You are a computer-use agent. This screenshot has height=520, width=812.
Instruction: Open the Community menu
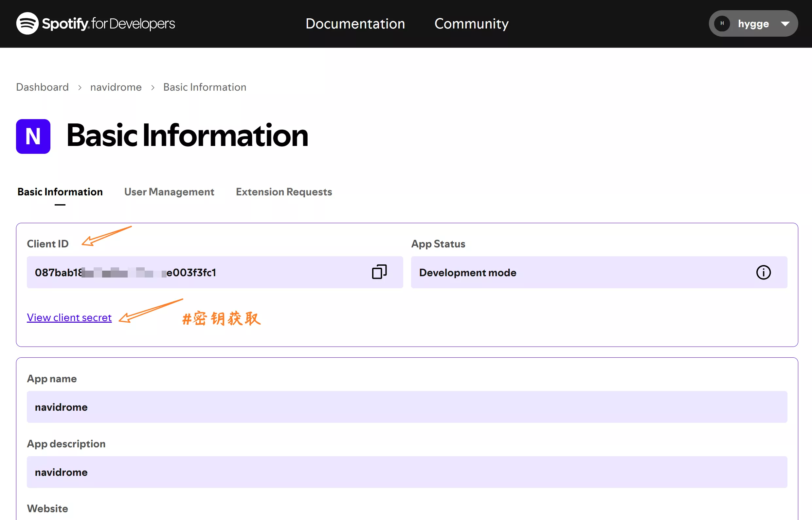(x=471, y=23)
